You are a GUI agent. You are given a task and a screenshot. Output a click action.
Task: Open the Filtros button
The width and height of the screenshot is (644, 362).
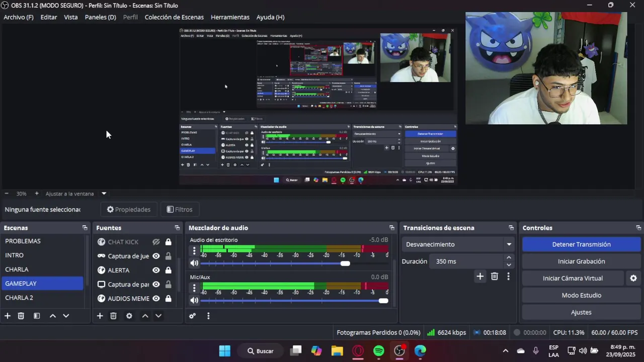click(x=180, y=210)
